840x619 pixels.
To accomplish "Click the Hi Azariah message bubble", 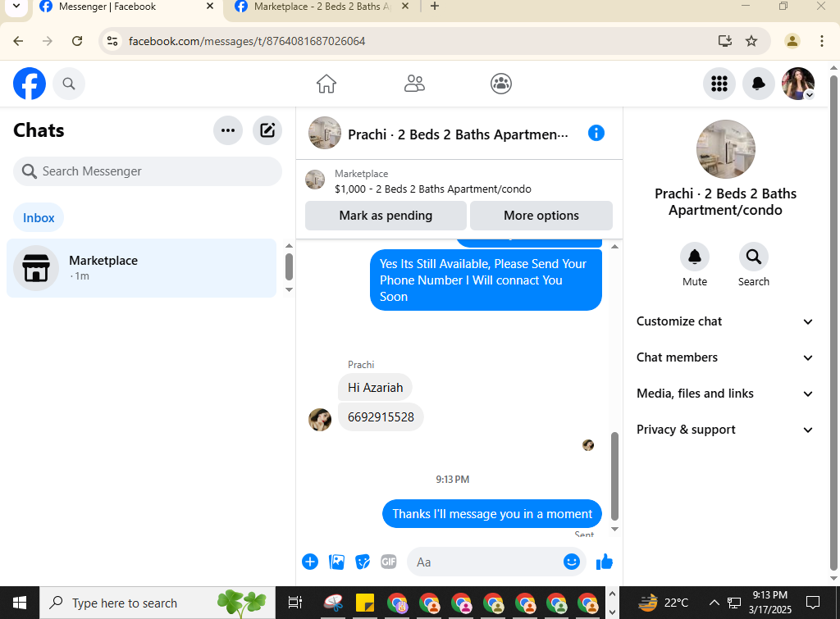I will click(375, 387).
